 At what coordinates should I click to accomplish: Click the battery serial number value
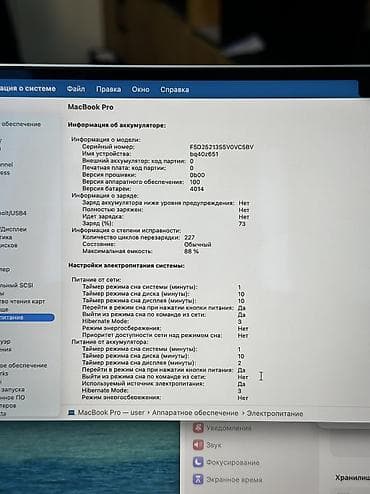tap(222, 147)
